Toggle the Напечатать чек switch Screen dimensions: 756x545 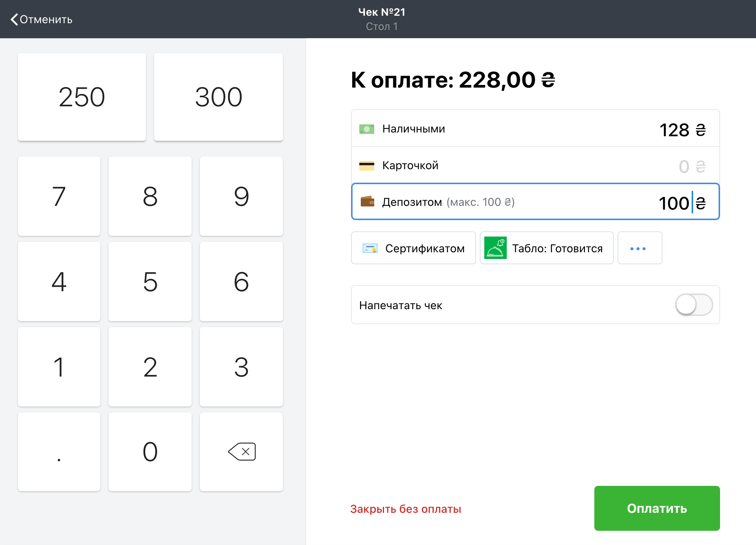point(693,305)
